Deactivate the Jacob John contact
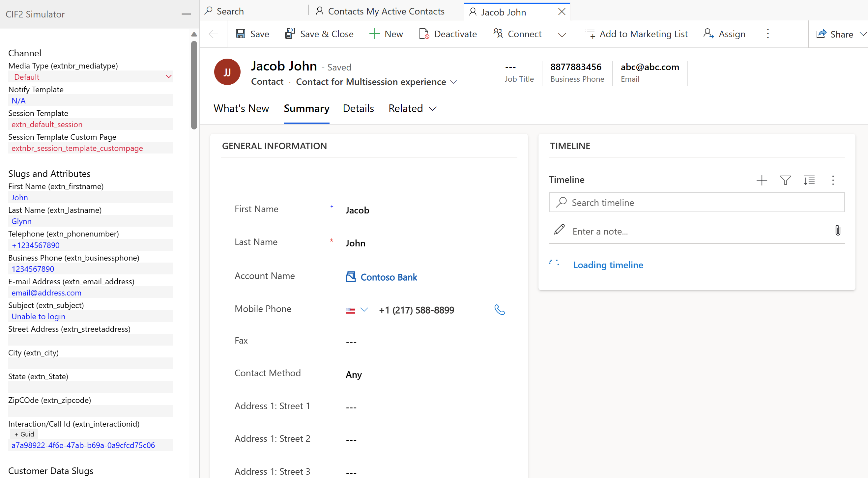This screenshot has height=478, width=868. coord(448,34)
